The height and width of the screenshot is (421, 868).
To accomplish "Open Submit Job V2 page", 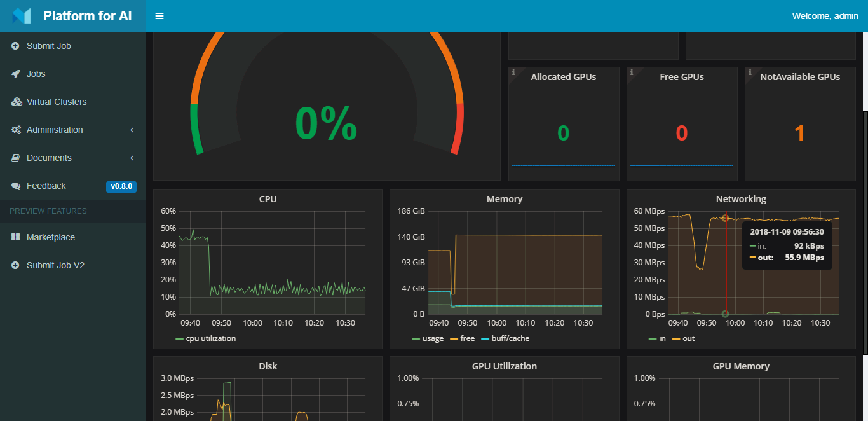I will 73,265.
